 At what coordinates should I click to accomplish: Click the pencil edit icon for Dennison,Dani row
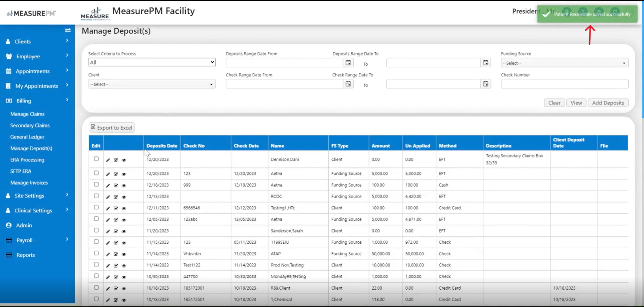(108, 160)
